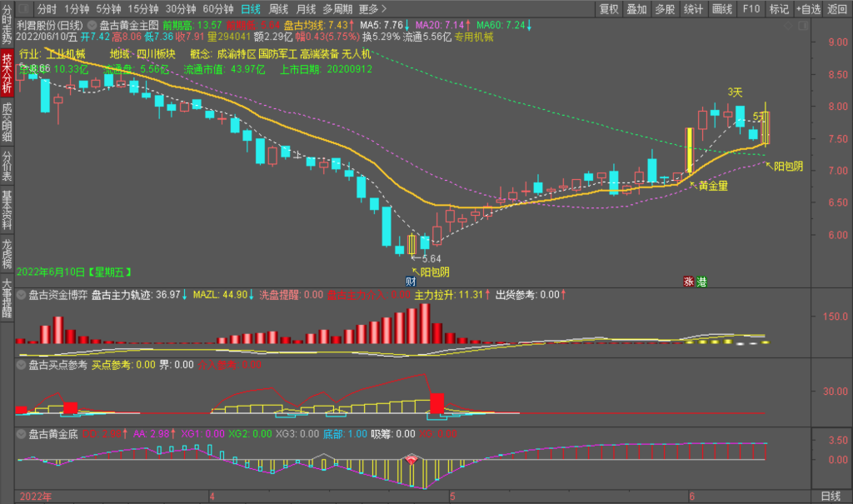Expand the 盘古买点参考 indicator menu
853x504 pixels.
(21, 364)
